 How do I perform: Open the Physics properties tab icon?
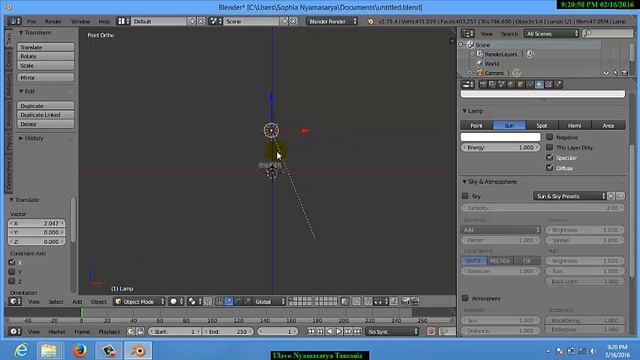click(558, 84)
